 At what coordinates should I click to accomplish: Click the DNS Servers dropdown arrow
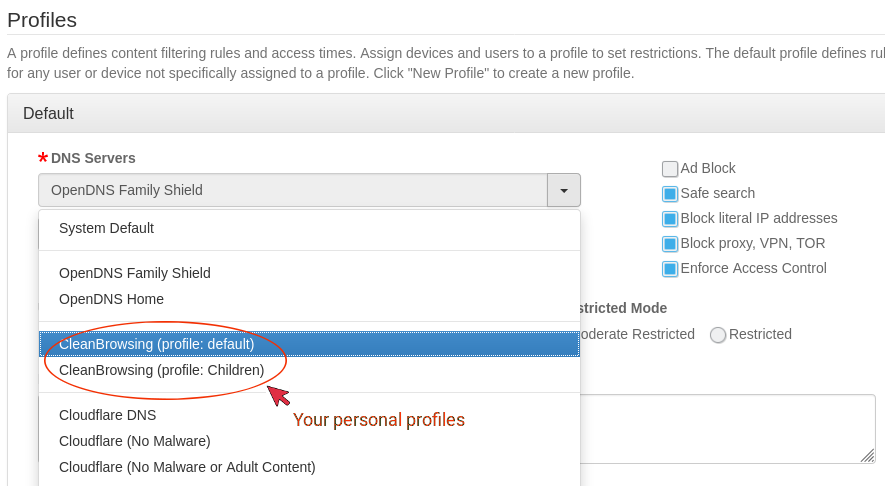click(564, 190)
